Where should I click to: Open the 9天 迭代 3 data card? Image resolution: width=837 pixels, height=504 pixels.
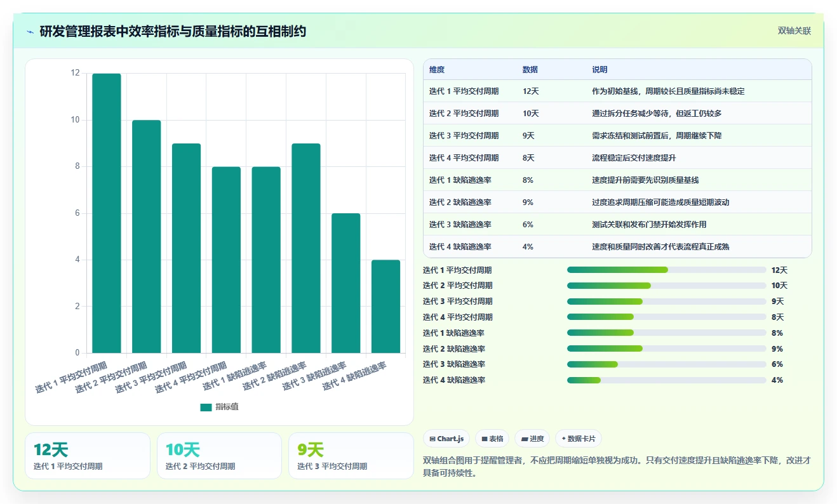(x=351, y=456)
